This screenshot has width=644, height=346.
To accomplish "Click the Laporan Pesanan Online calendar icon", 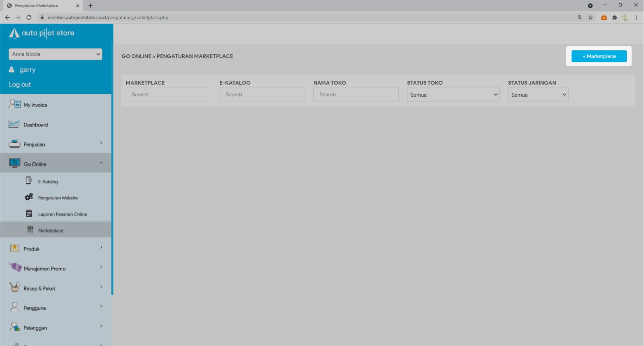I will [29, 213].
